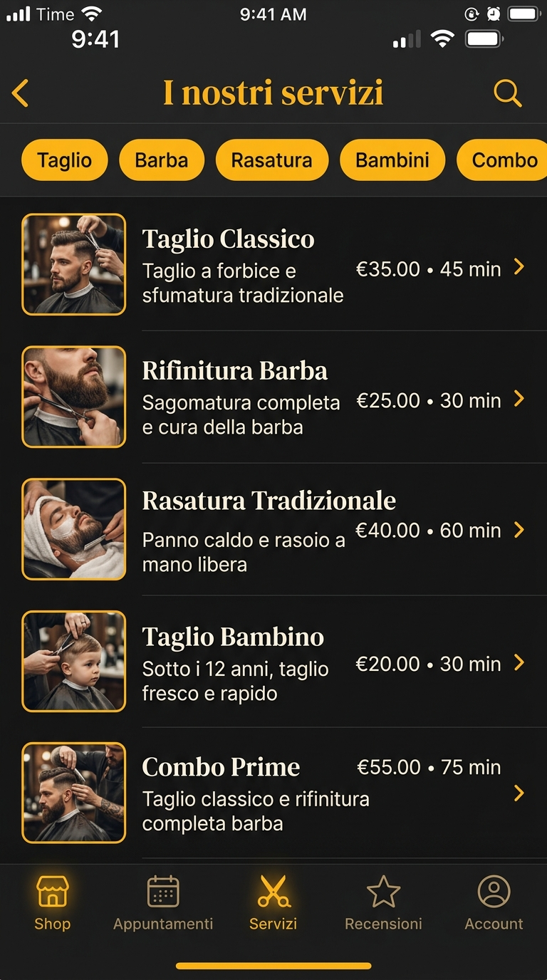
Task: Open the Rasatura Tradizionale service title
Action: click(269, 501)
